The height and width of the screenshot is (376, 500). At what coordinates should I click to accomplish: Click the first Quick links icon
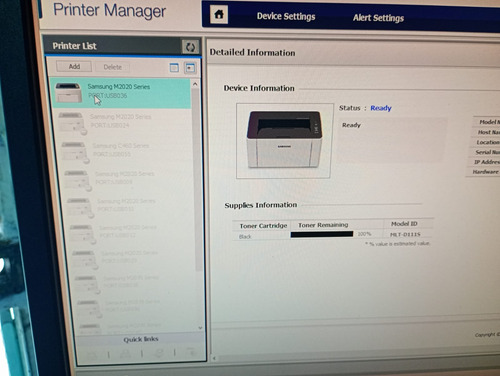click(92, 355)
